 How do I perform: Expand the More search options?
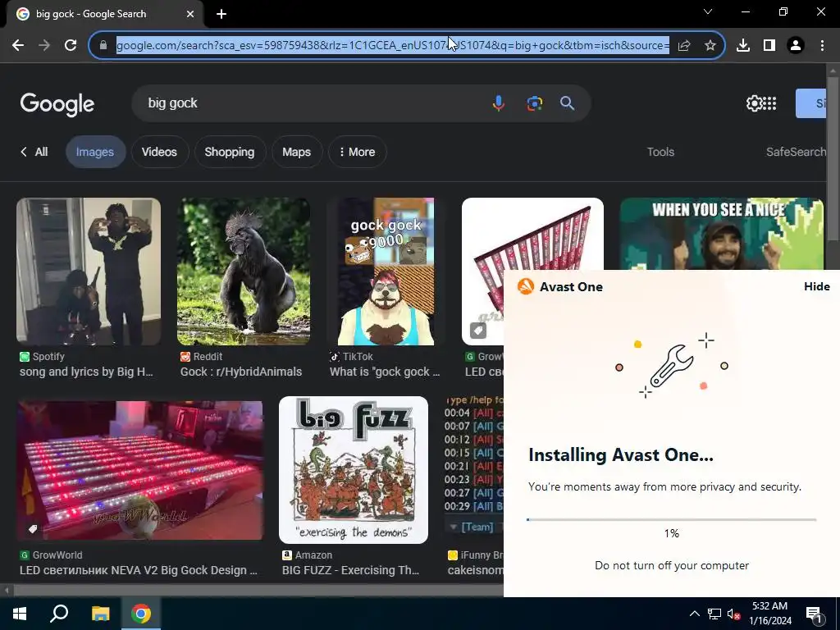click(x=358, y=152)
